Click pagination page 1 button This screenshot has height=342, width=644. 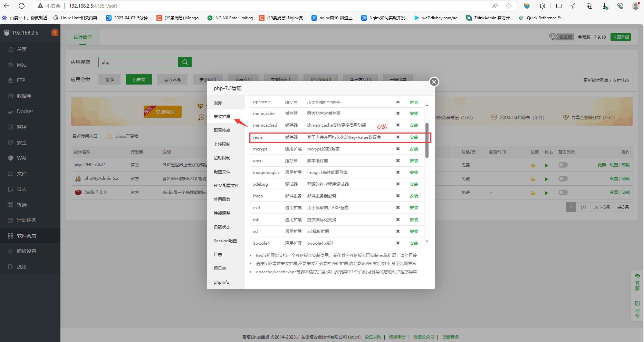(x=571, y=207)
